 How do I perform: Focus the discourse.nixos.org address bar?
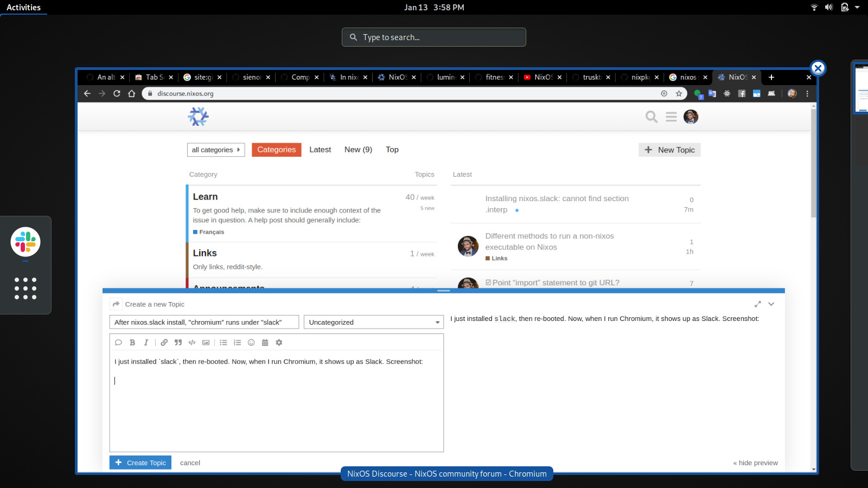pyautogui.click(x=401, y=93)
